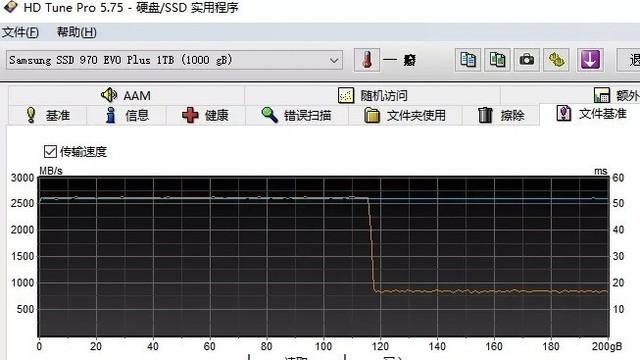Click the AAM speaker icon
Screen dimensions: 640x360
coord(109,95)
